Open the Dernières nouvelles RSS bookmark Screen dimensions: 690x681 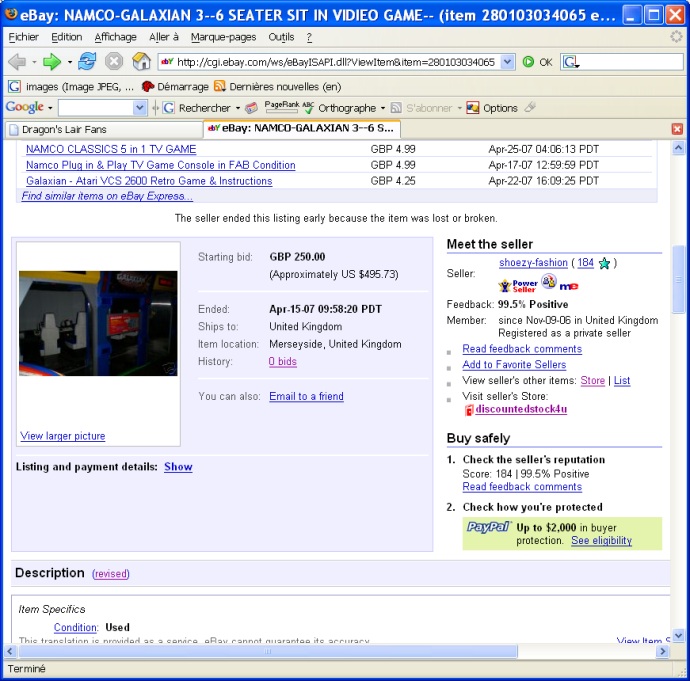click(278, 87)
